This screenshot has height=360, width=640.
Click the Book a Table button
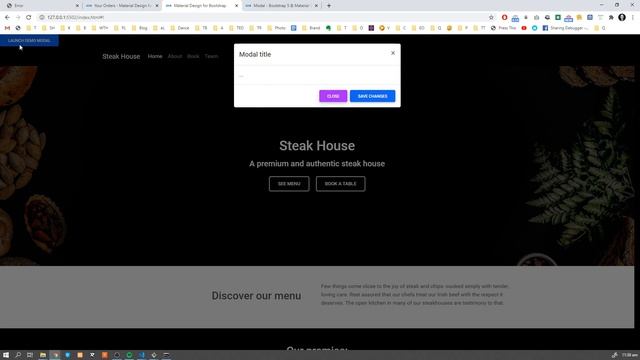pyautogui.click(x=340, y=184)
